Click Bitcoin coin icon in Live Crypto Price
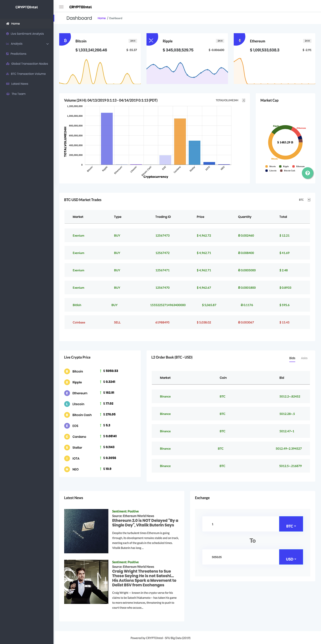321x644 pixels. point(67,371)
